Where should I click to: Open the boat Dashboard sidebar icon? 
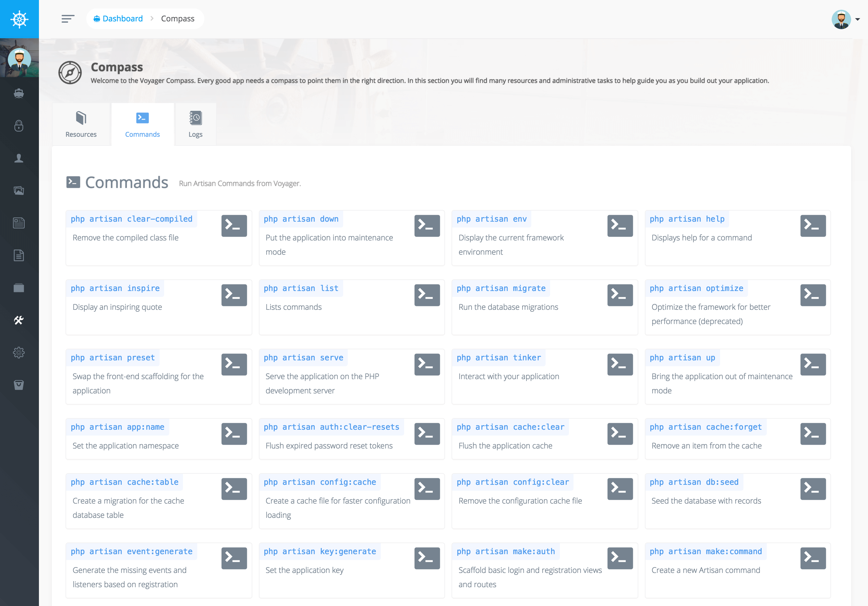[x=19, y=93]
